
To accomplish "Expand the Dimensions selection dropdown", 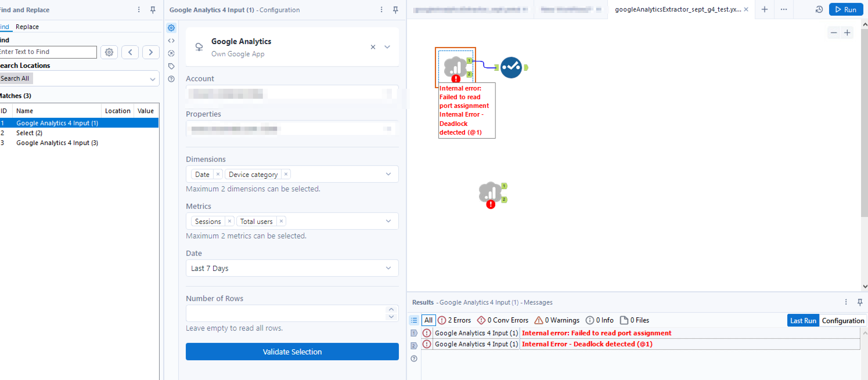I will pos(388,174).
